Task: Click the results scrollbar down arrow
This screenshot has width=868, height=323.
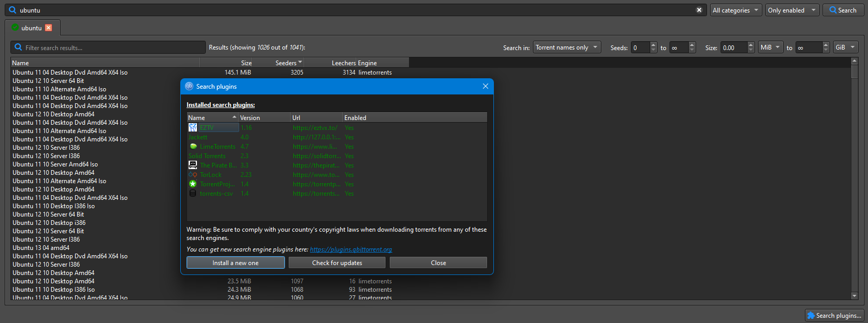Action: [x=854, y=296]
